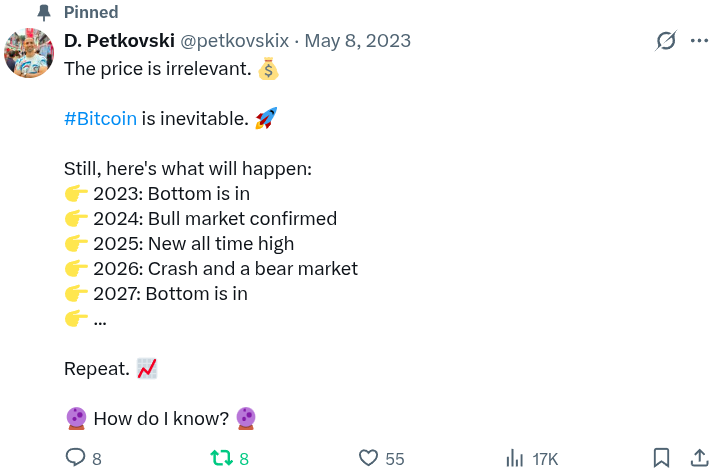Viewport: 717px width, 473px height.
Task: Open the @petkovskix handle link
Action: 233,41
